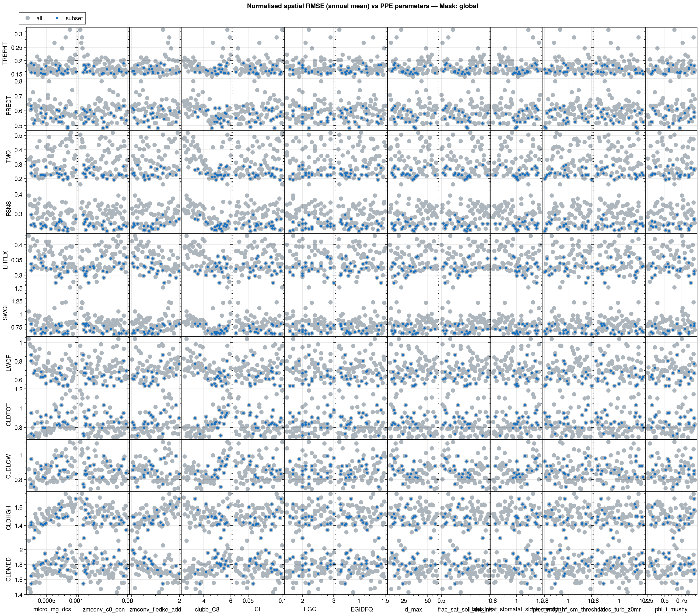
Task: Click the 'subset' legend label text
Action: point(74,18)
